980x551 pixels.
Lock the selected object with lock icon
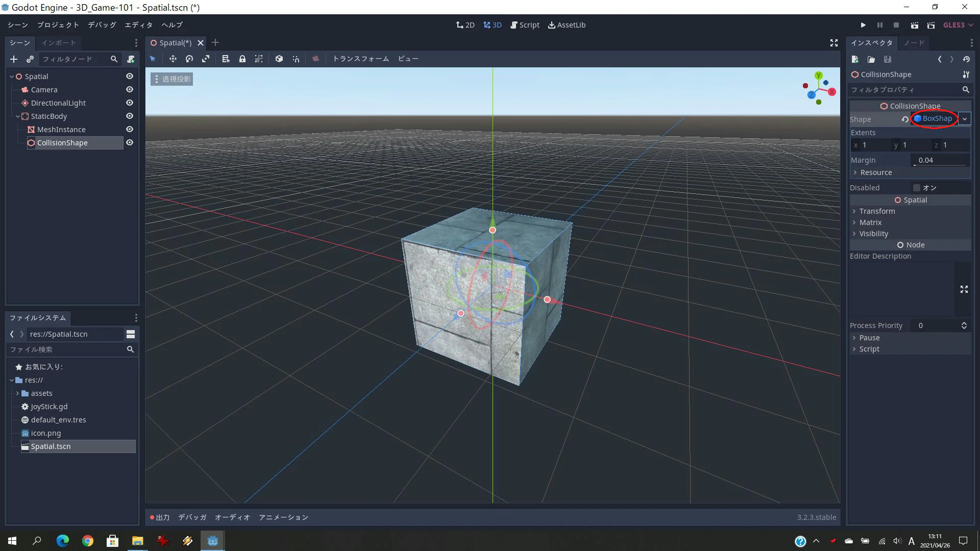pyautogui.click(x=242, y=59)
